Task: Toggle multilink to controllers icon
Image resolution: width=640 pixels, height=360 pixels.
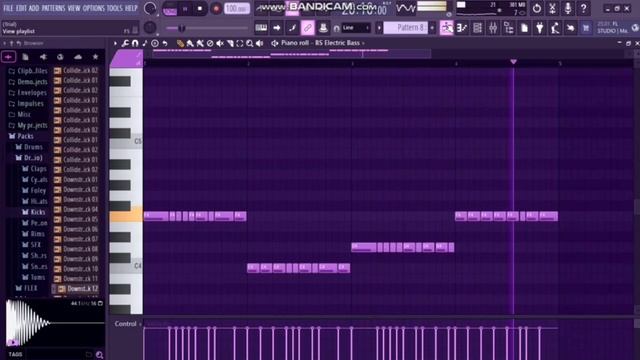Action: pyautogui.click(x=323, y=28)
